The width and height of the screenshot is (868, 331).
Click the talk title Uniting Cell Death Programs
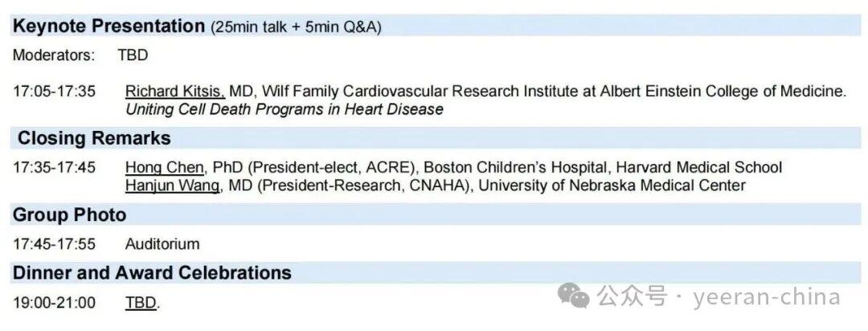click(x=284, y=109)
